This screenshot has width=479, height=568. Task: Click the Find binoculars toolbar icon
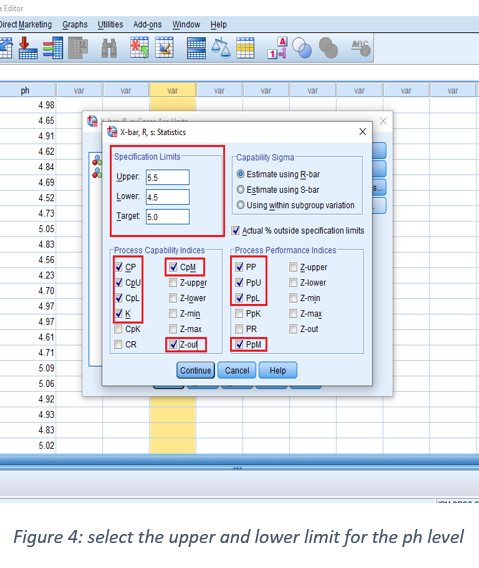pyautogui.click(x=109, y=48)
